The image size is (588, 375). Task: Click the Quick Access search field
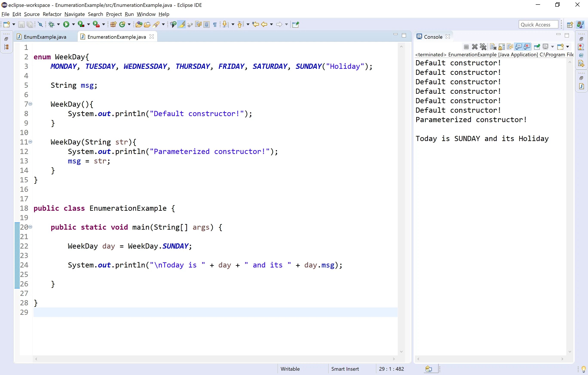(x=538, y=25)
